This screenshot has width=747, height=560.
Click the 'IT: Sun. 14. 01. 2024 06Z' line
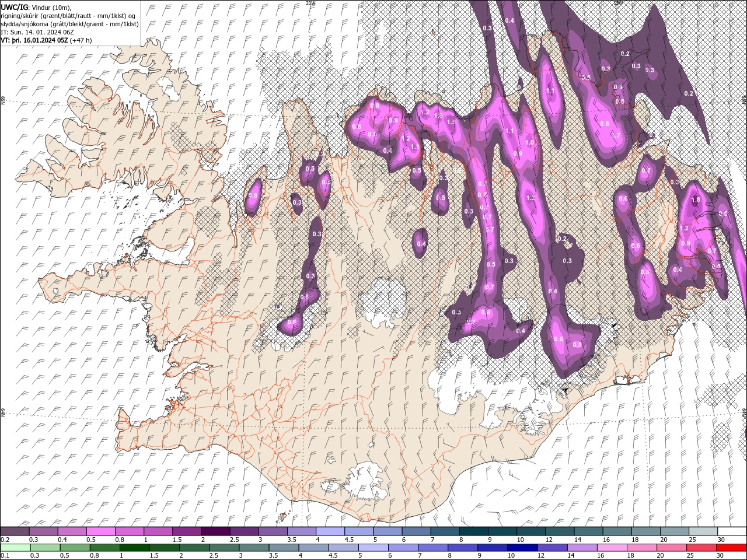click(39, 32)
